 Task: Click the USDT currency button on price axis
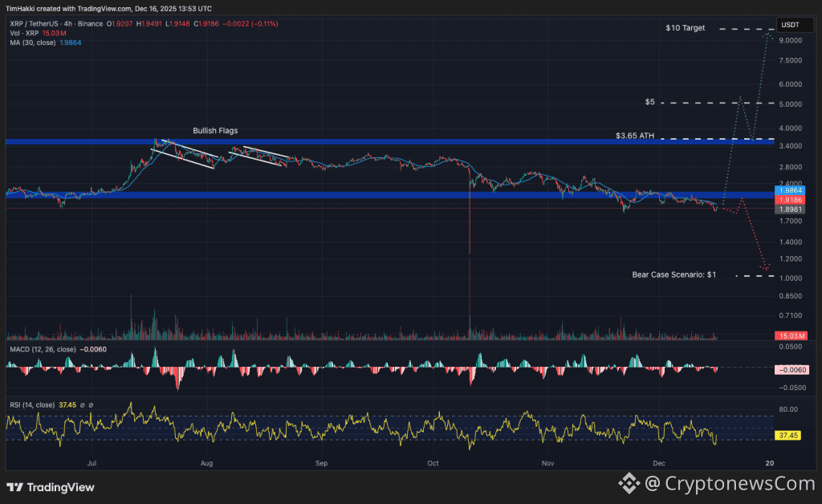795,25
